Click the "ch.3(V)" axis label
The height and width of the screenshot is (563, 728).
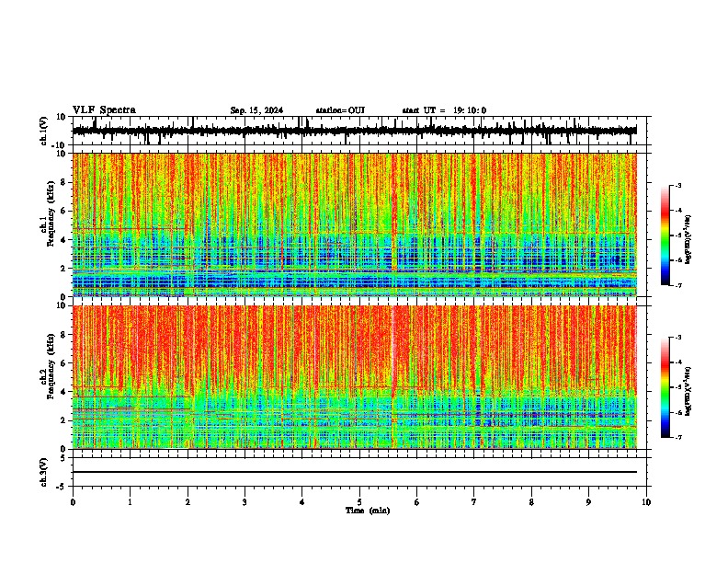click(44, 473)
